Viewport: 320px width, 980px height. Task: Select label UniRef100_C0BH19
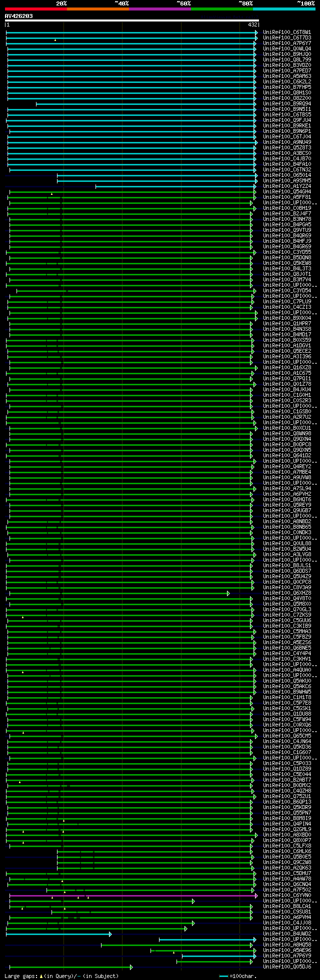(x=287, y=208)
